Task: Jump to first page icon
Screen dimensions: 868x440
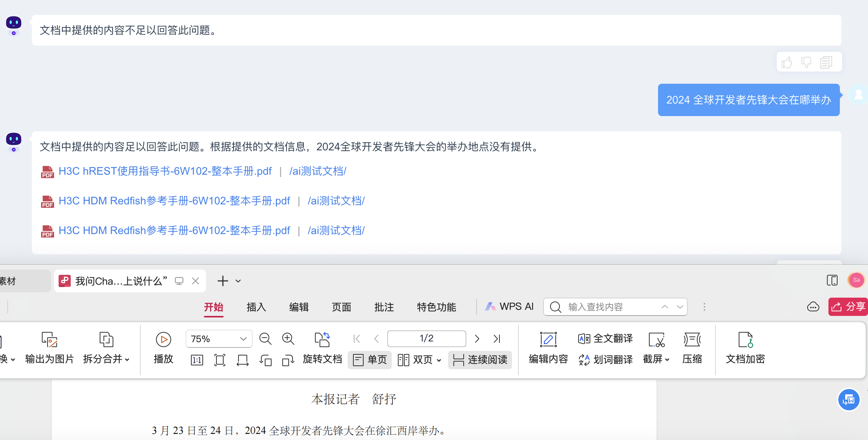Action: pyautogui.click(x=357, y=339)
